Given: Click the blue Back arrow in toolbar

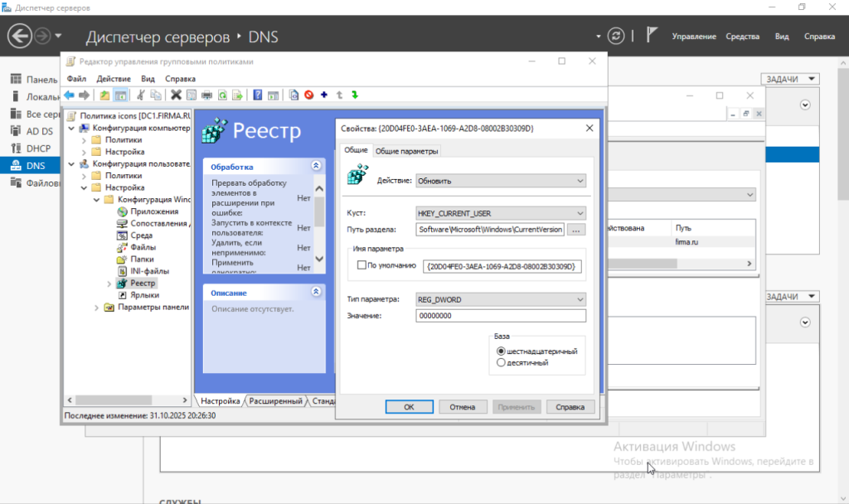Looking at the screenshot, I should [69, 94].
